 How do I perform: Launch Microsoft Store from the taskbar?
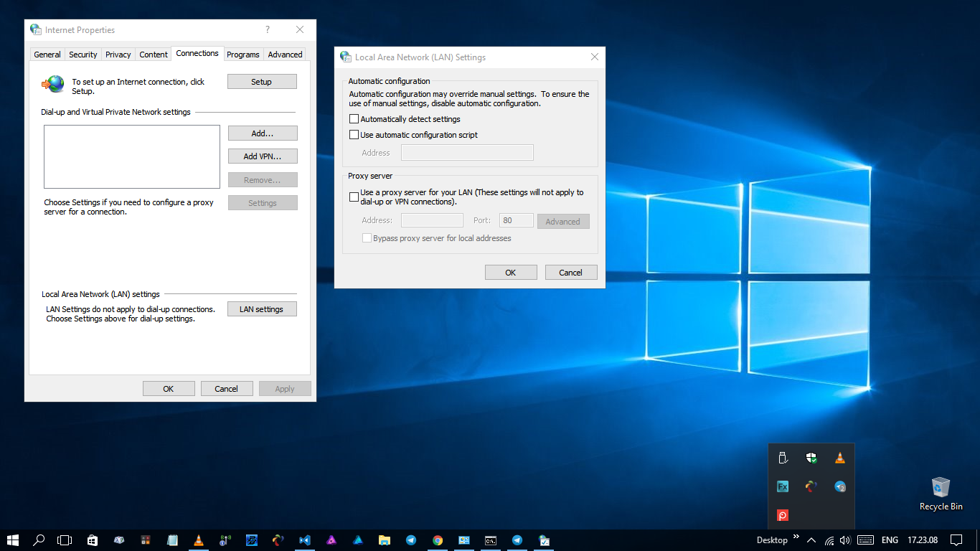click(x=93, y=540)
